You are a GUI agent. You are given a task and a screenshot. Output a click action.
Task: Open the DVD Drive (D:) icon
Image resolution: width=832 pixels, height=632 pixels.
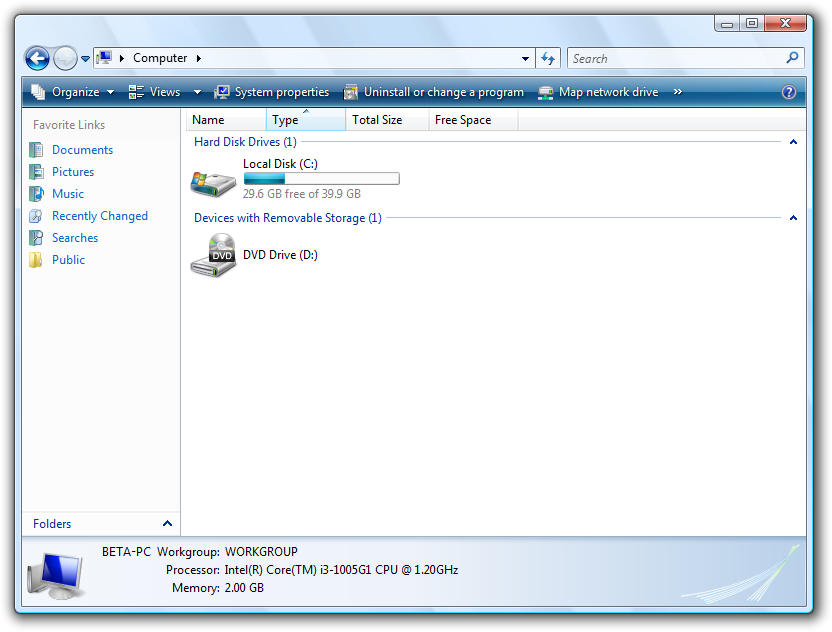click(213, 256)
